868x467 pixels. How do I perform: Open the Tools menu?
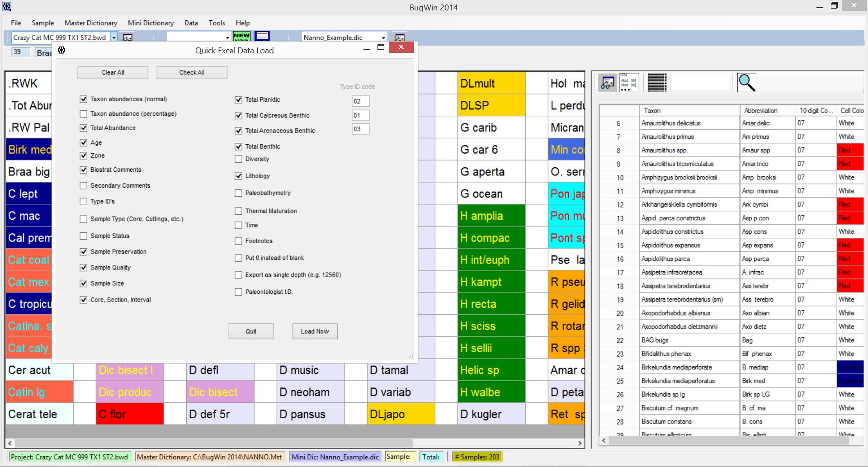pos(217,23)
